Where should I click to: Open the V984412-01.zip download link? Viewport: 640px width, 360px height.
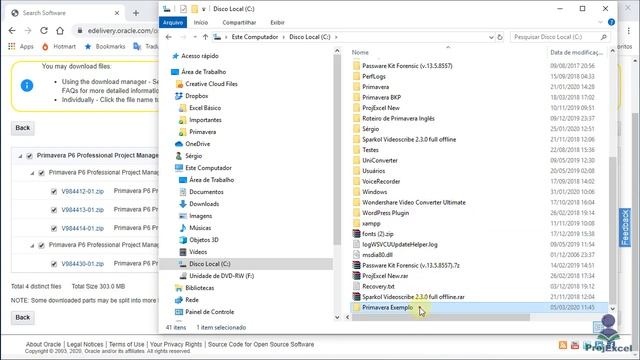[x=82, y=191]
